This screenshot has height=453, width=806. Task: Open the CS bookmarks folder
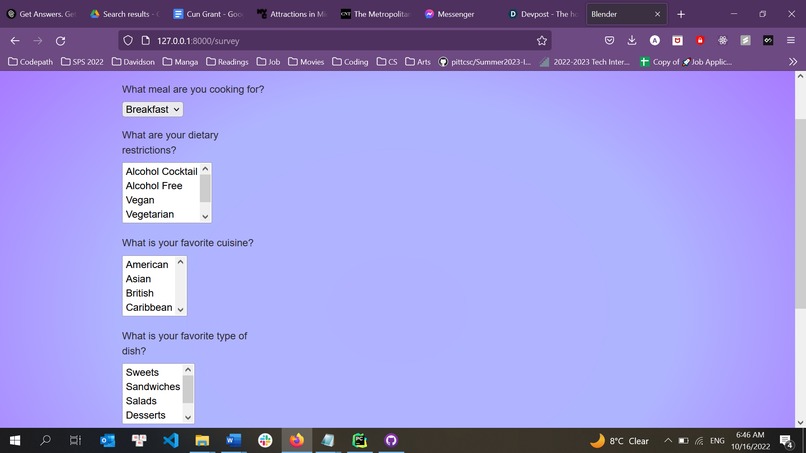387,62
